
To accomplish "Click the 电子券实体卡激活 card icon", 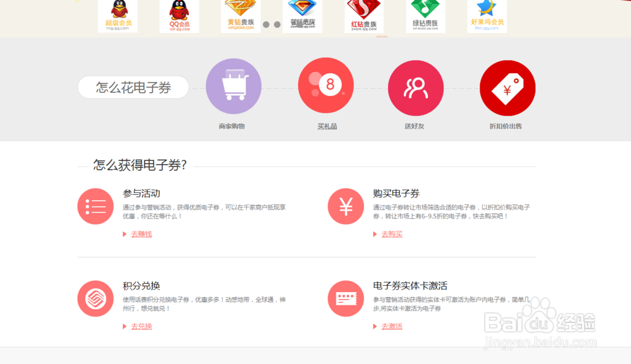I will (345, 298).
